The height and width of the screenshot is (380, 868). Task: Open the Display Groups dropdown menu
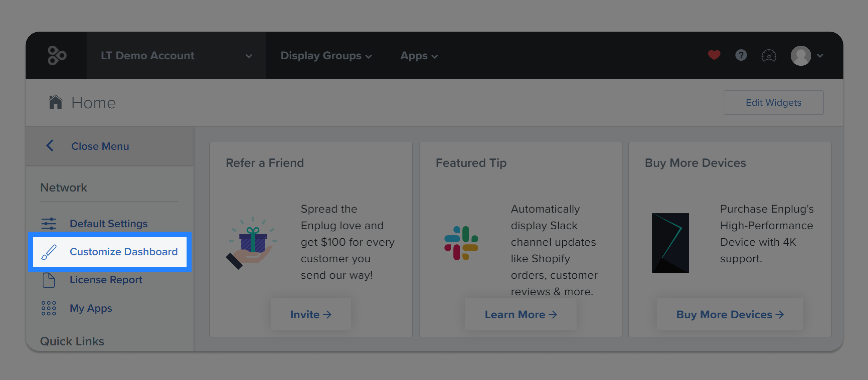326,56
